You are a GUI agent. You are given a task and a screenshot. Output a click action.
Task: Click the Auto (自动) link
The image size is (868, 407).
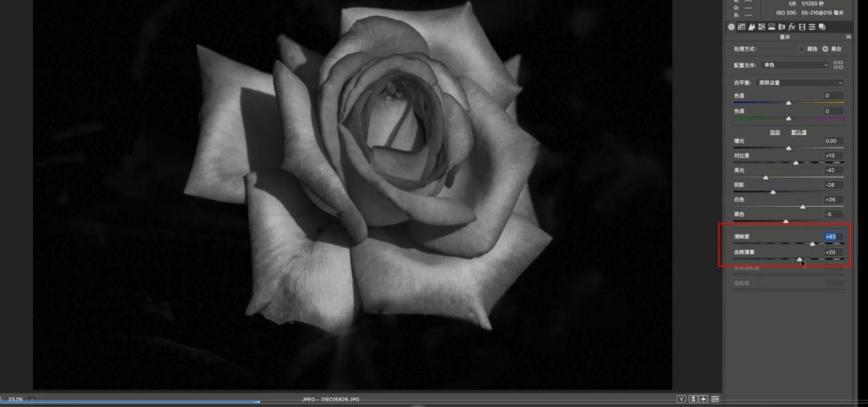(x=775, y=132)
